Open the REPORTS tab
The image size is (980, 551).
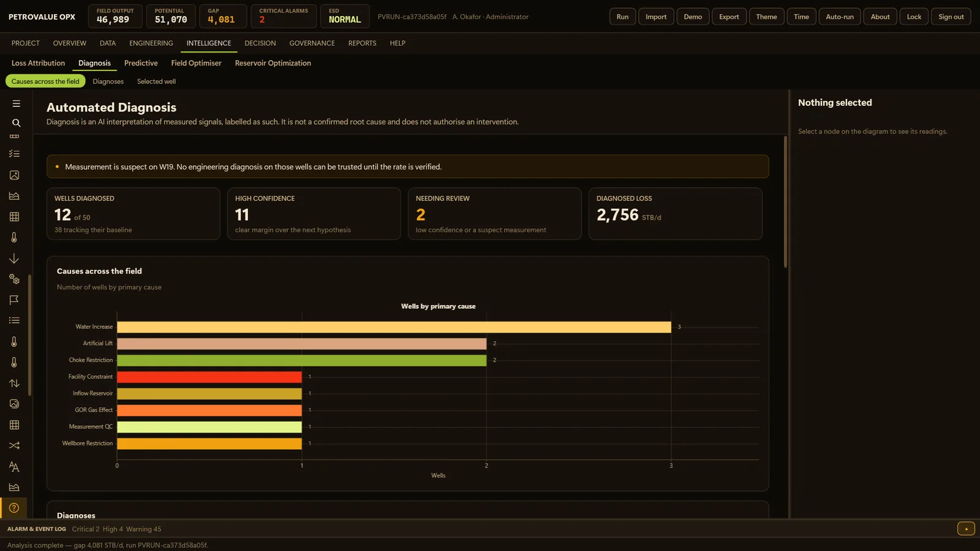[x=363, y=43]
